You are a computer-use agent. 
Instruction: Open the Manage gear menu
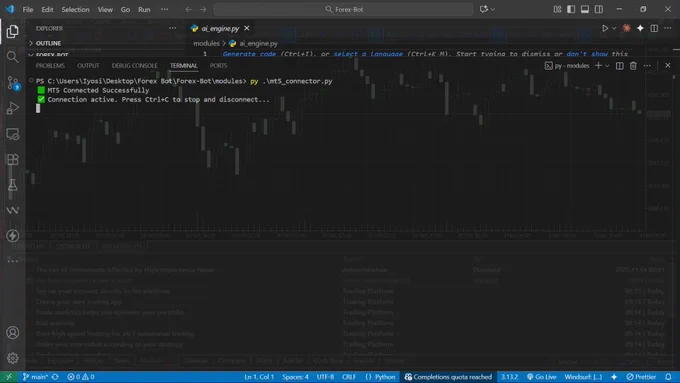point(13,358)
